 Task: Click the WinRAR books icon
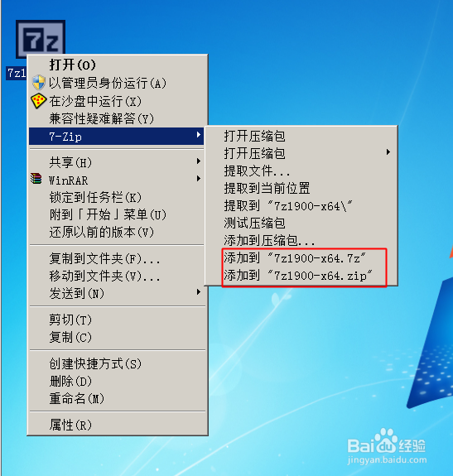click(x=36, y=179)
